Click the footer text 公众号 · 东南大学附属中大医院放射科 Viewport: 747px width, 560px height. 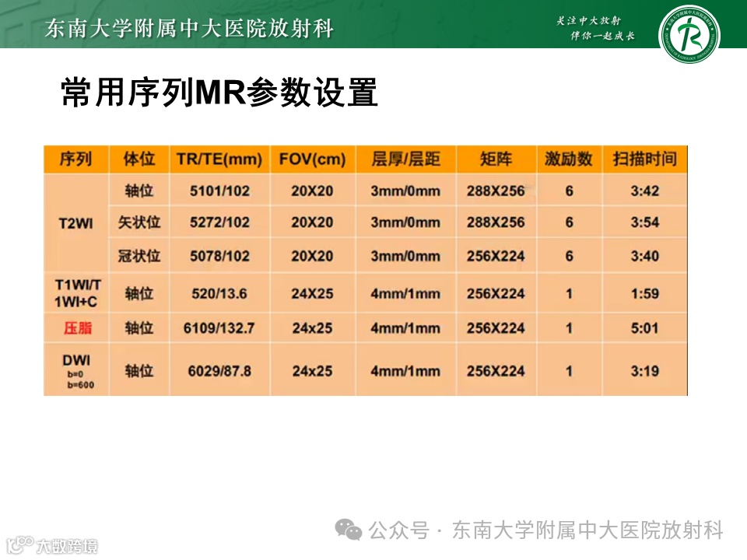[x=545, y=530]
